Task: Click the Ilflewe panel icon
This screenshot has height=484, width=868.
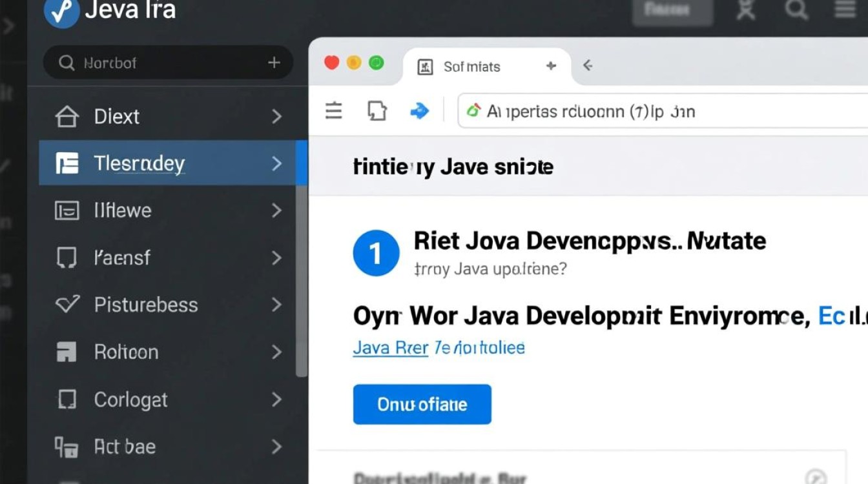Action: point(68,210)
